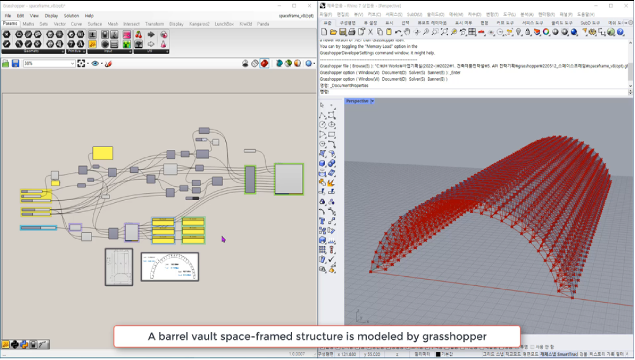Click Cut scissors icon in Rhino toolbar
635x360 pixels.
(x=370, y=32)
